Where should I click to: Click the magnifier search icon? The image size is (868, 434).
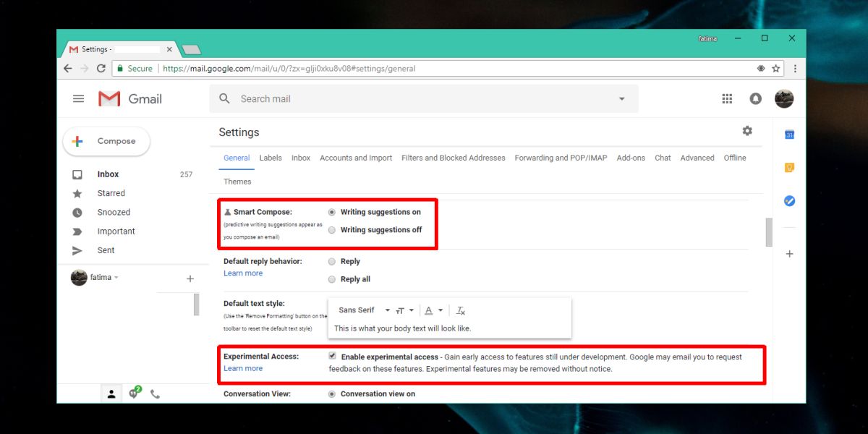click(225, 98)
